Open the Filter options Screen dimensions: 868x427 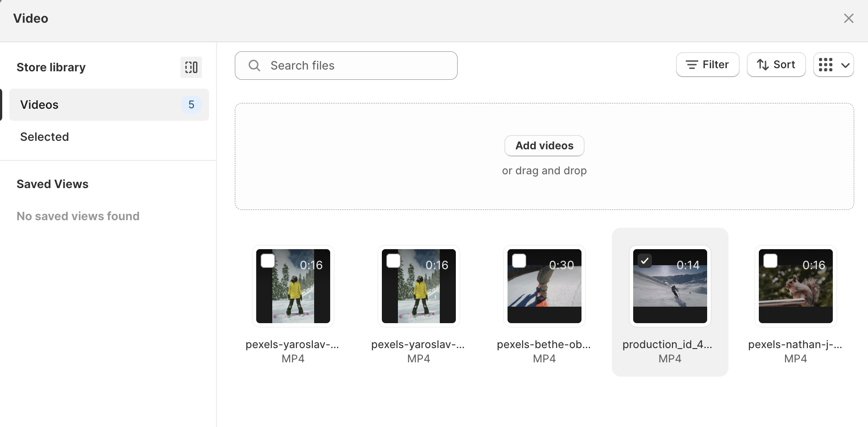(x=707, y=65)
